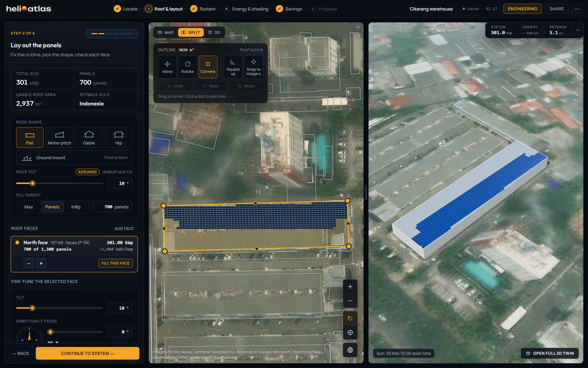Choose the Mono-pitch roof shape
Image resolution: width=588 pixels, height=368 pixels.
(x=59, y=138)
